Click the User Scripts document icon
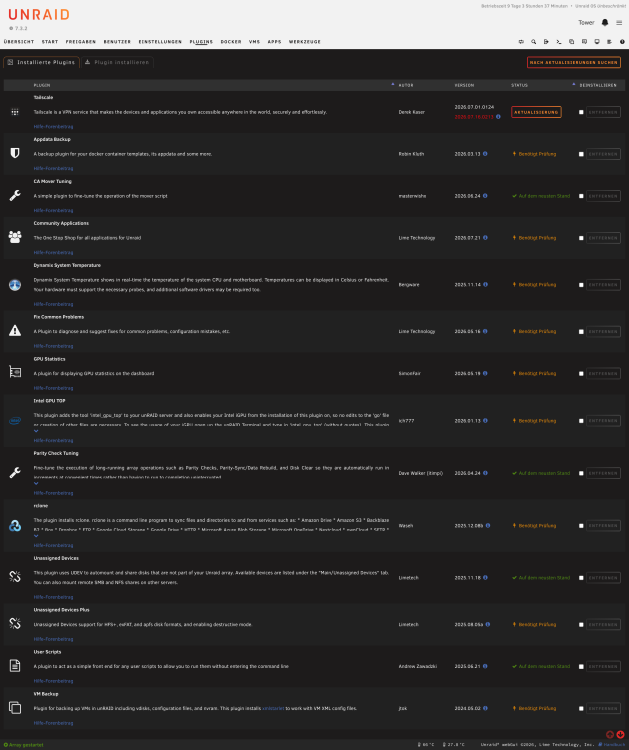Viewport: 629px width, 750px height. coord(15,665)
